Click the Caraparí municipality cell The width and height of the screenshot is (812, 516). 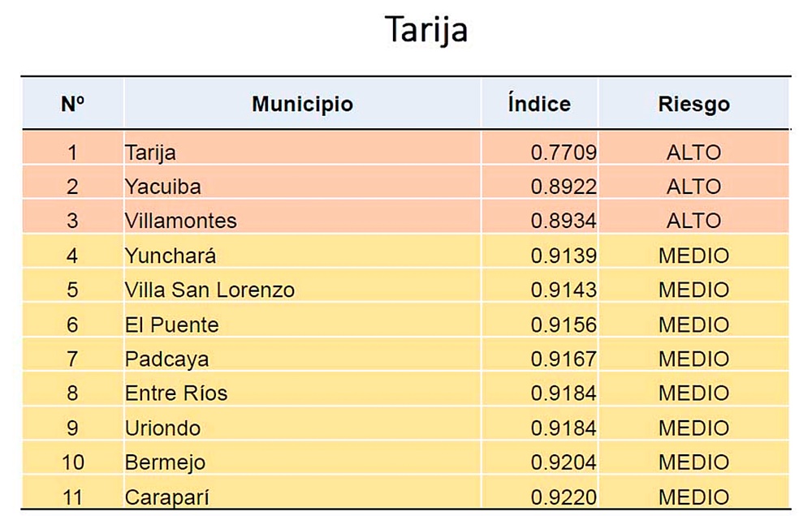tap(302, 496)
